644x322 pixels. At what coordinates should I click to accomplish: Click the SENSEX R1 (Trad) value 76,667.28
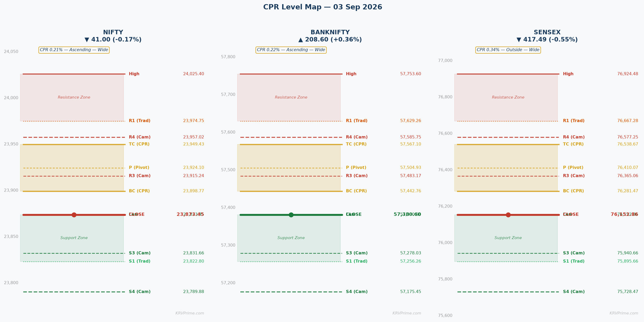point(628,121)
